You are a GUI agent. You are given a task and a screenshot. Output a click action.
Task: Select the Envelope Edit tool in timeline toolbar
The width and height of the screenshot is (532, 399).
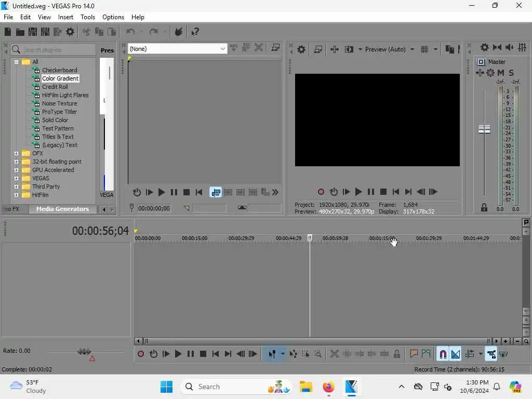[293, 354]
